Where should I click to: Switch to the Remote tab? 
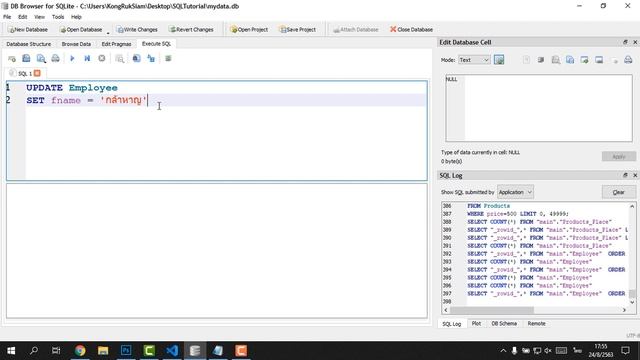click(536, 324)
